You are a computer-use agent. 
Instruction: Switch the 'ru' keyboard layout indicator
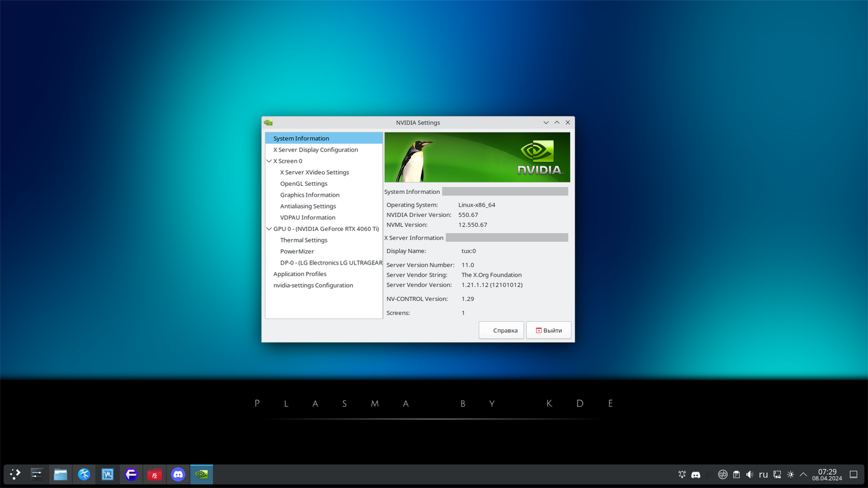coord(763,475)
